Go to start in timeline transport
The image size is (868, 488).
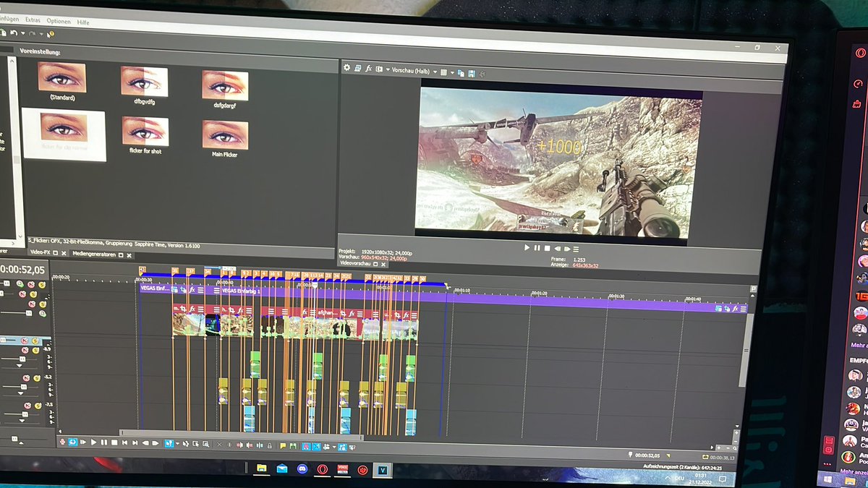tap(125, 442)
